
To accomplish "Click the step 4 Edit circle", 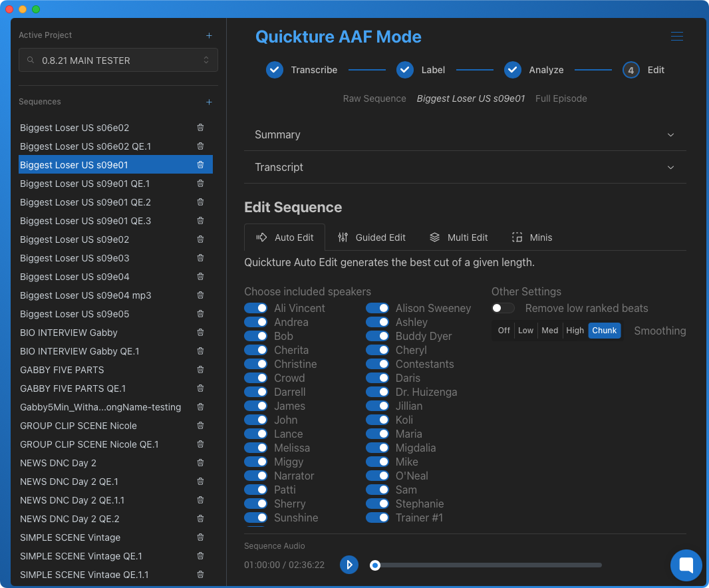I will 631,70.
